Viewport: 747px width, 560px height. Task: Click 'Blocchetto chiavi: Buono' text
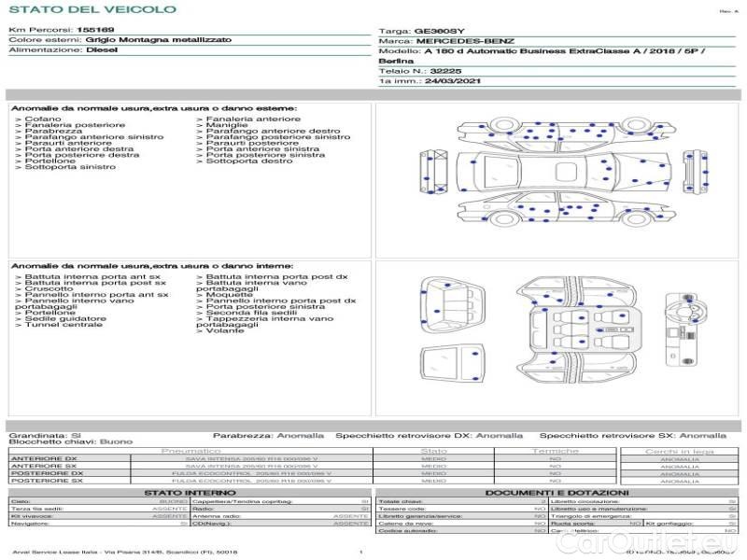click(71, 441)
